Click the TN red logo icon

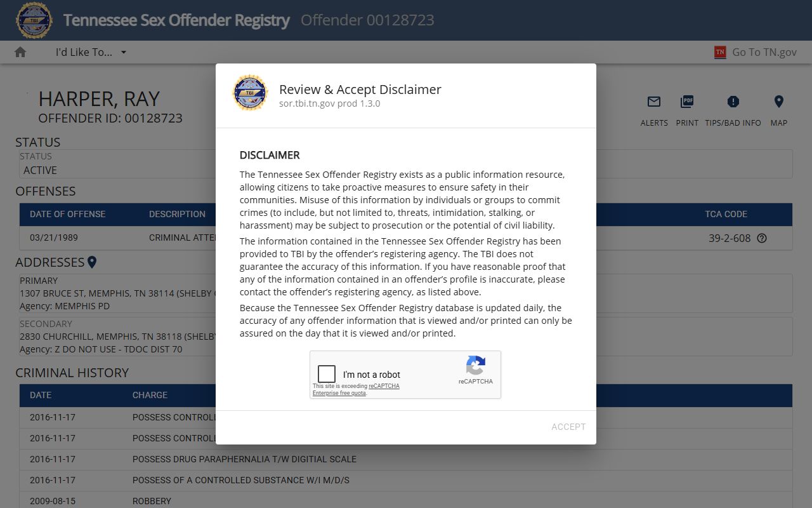pyautogui.click(x=720, y=52)
